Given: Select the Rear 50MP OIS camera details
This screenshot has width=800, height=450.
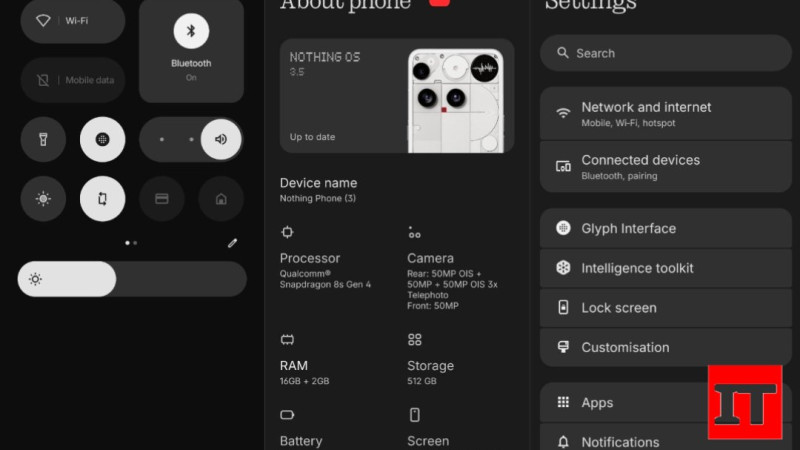Looking at the screenshot, I should (453, 290).
